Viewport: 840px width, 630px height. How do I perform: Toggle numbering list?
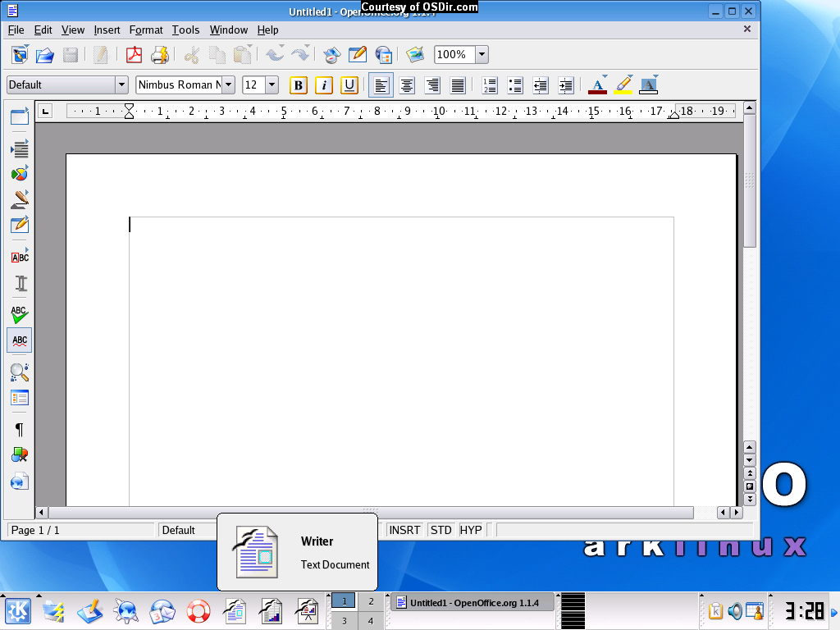490,85
